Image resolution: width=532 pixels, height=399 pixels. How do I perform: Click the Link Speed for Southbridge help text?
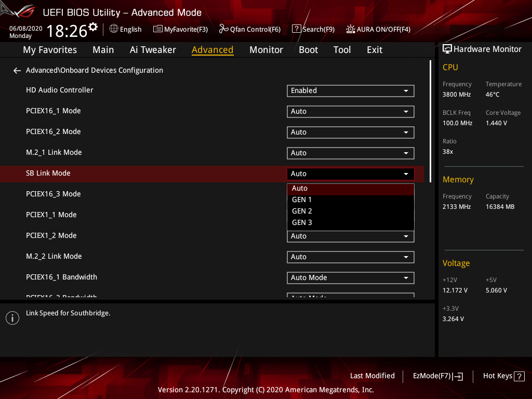coord(68,313)
